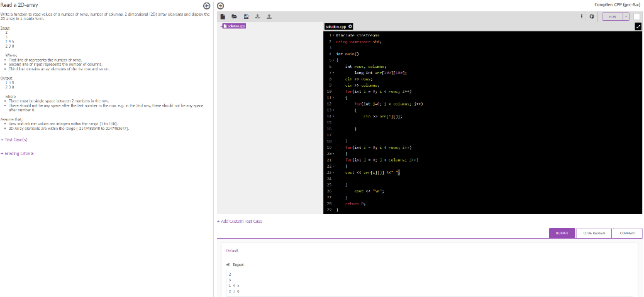The width and height of the screenshot is (644, 297).
Task: Fold the for-loop block at line 11
Action: (333, 97)
